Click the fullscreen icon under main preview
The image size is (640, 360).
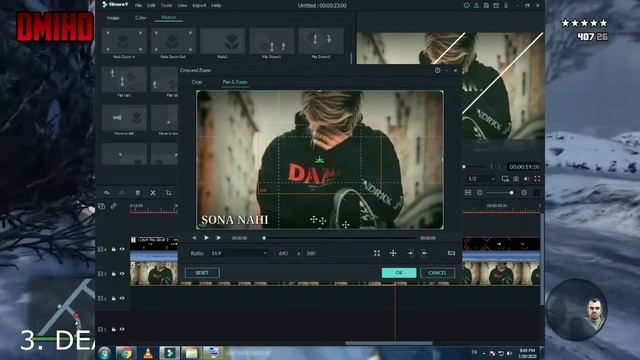(537, 179)
